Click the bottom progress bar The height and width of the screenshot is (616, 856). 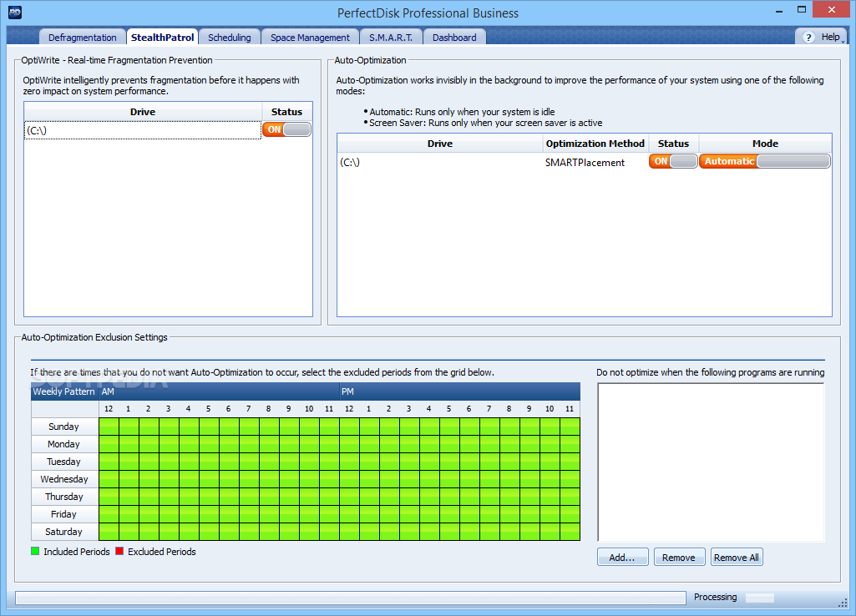click(351, 598)
